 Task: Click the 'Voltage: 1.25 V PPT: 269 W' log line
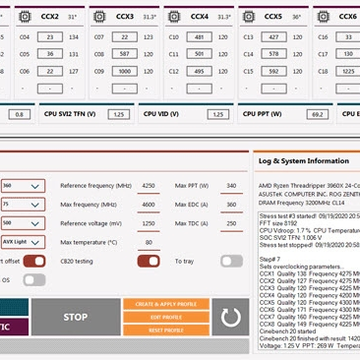pyautogui.click(x=310, y=346)
